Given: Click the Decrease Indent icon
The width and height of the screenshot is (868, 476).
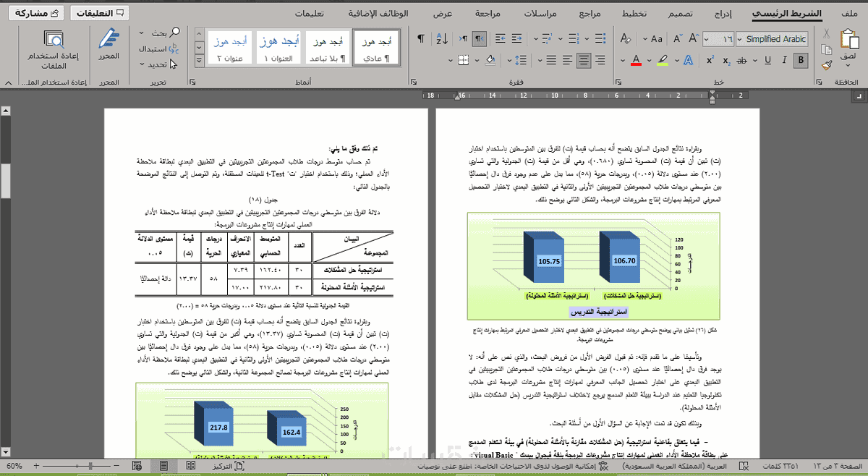Looking at the screenshot, I should pyautogui.click(x=516, y=38).
